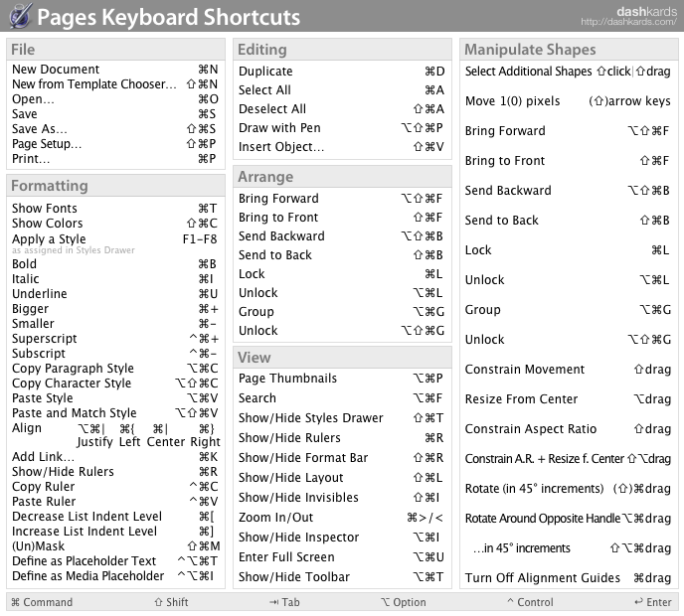
Task: Click the New from Template Chooser row
Action: 115,84
